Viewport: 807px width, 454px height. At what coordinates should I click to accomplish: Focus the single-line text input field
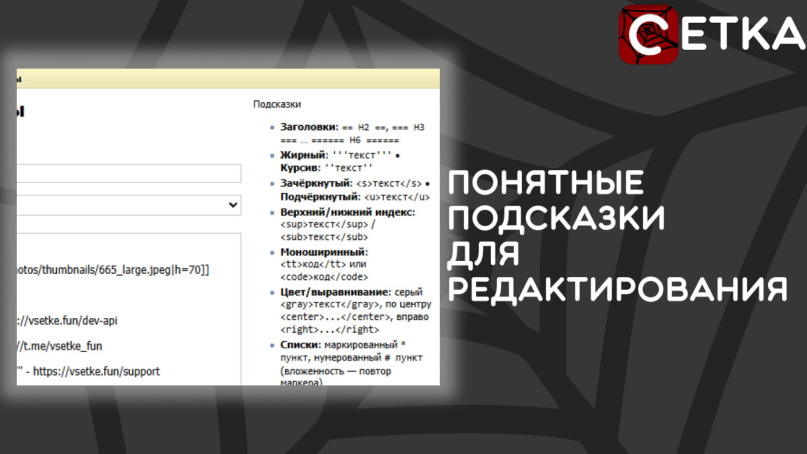130,174
